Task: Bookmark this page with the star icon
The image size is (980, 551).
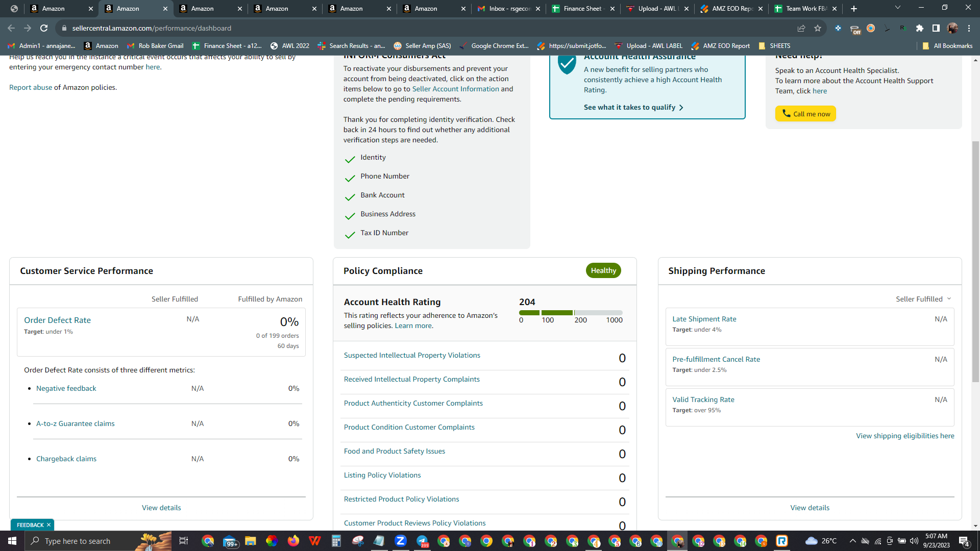Action: (818, 28)
